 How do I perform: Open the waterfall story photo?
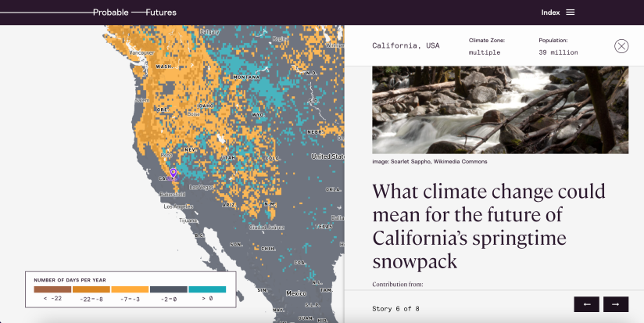[500, 109]
